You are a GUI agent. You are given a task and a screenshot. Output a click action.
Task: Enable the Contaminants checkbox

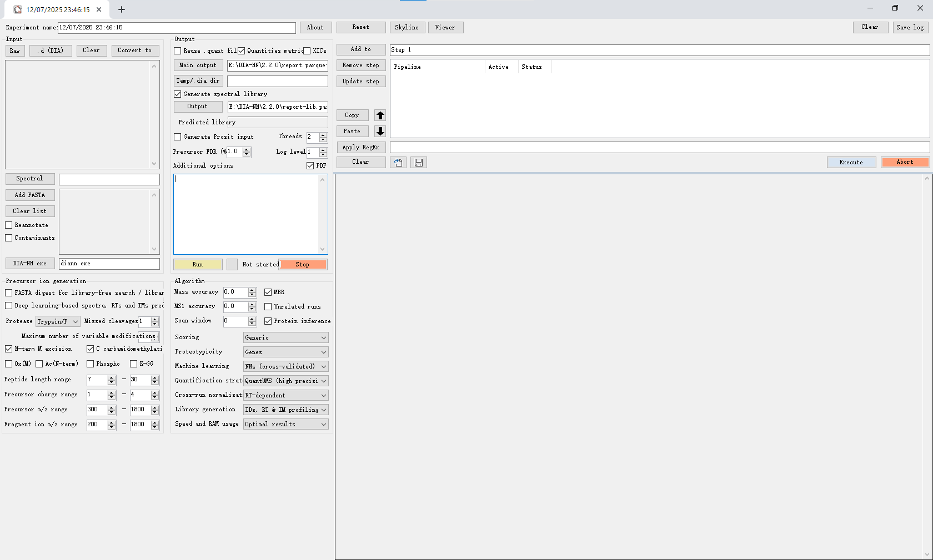click(9, 238)
